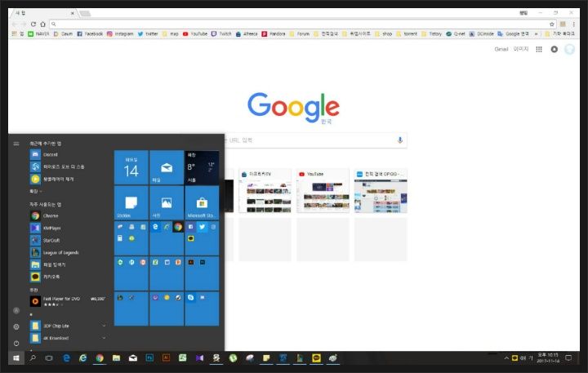Show more bookmarks overflow chevron
This screenshot has width=588, height=373.
click(x=536, y=33)
